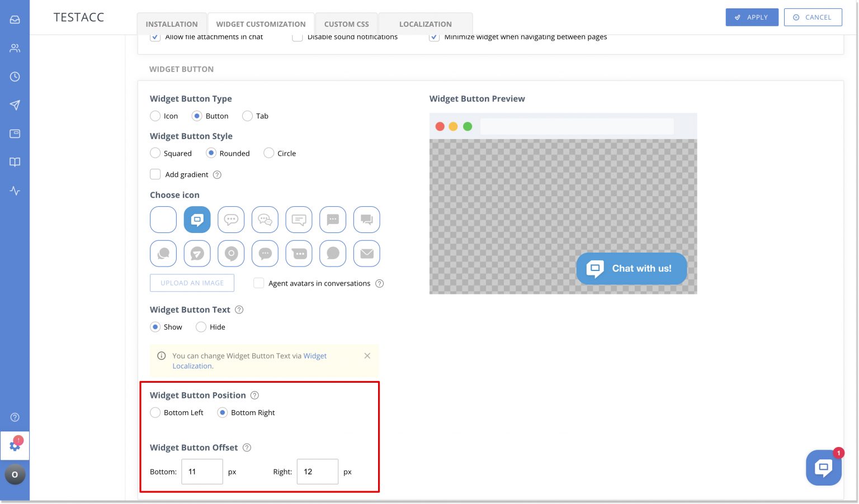Open the chat widget bubble in the corner
The width and height of the screenshot is (859, 504).
point(823,468)
